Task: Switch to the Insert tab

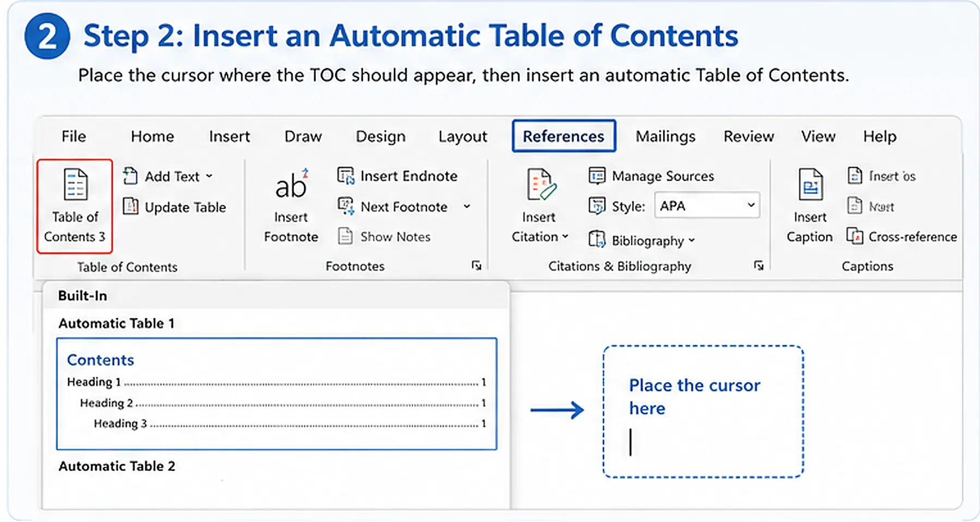Action: pos(229,136)
